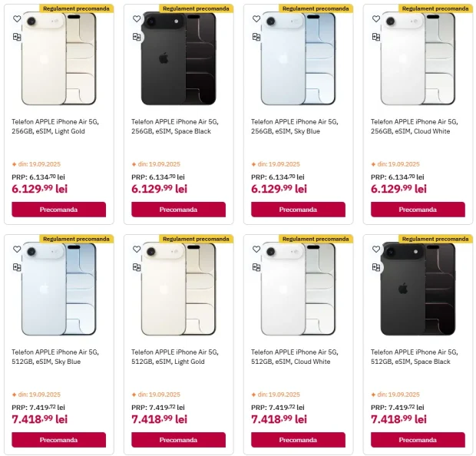
Task: Click compare icon on 512GB Space Black iPhone
Action: pos(376,267)
